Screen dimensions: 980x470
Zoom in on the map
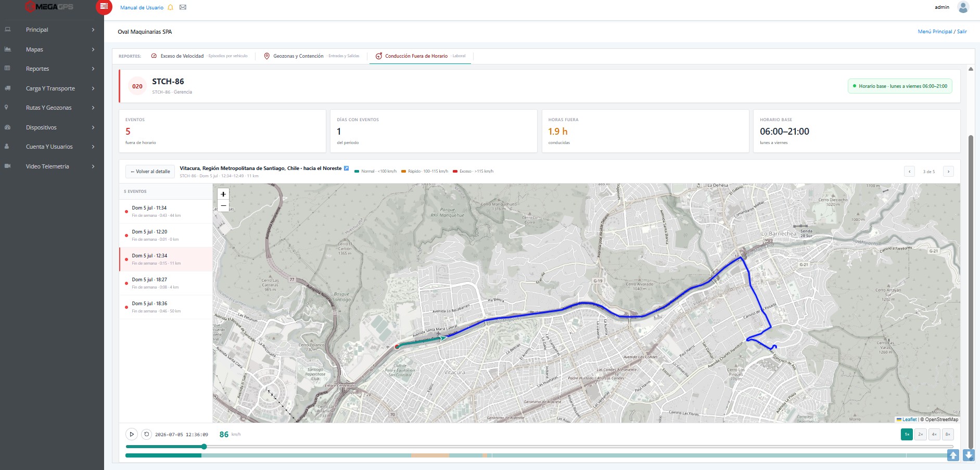pos(223,194)
